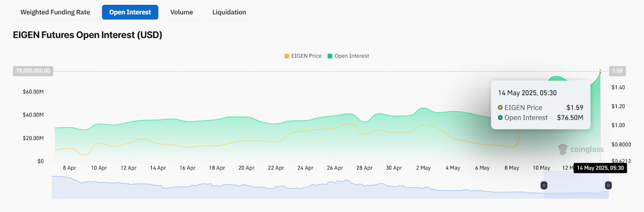Screen dimensions: 644x212
Task: Click the 78,000,000.00 left axis marker
Action: [33, 71]
